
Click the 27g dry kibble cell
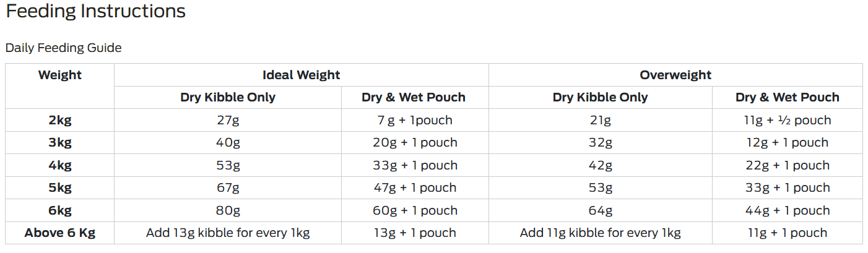pyautogui.click(x=228, y=121)
